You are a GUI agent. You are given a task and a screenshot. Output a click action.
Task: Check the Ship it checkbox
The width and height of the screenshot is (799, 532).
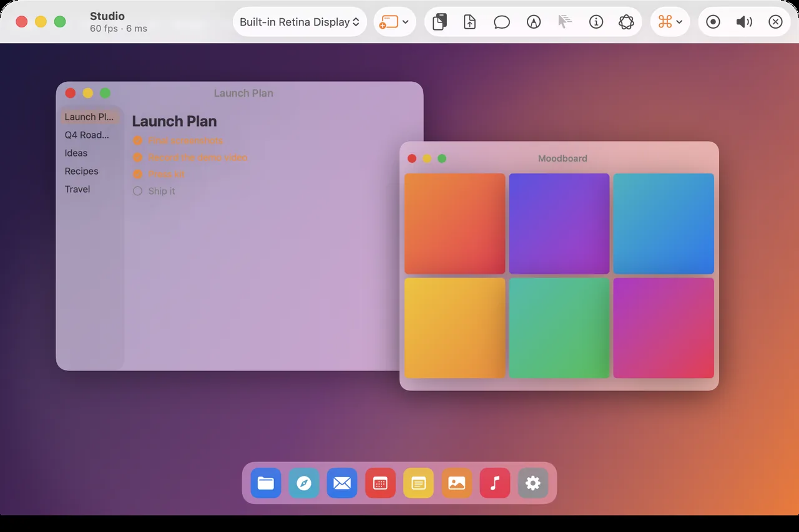coord(138,191)
